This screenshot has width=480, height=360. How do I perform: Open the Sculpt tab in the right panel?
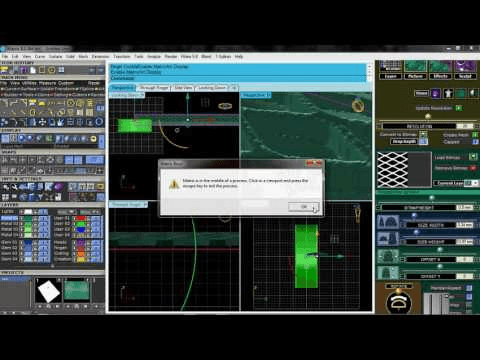(x=465, y=76)
